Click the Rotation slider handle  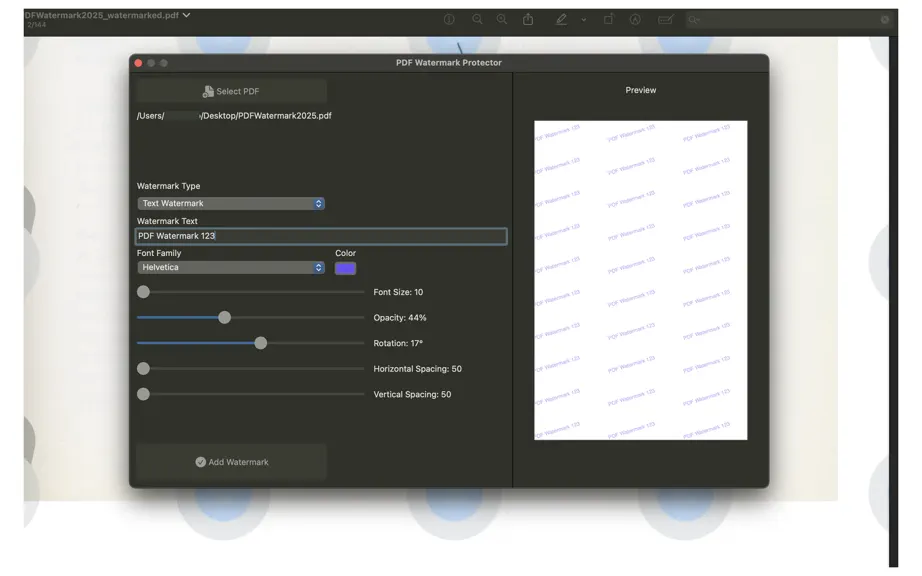click(x=260, y=343)
